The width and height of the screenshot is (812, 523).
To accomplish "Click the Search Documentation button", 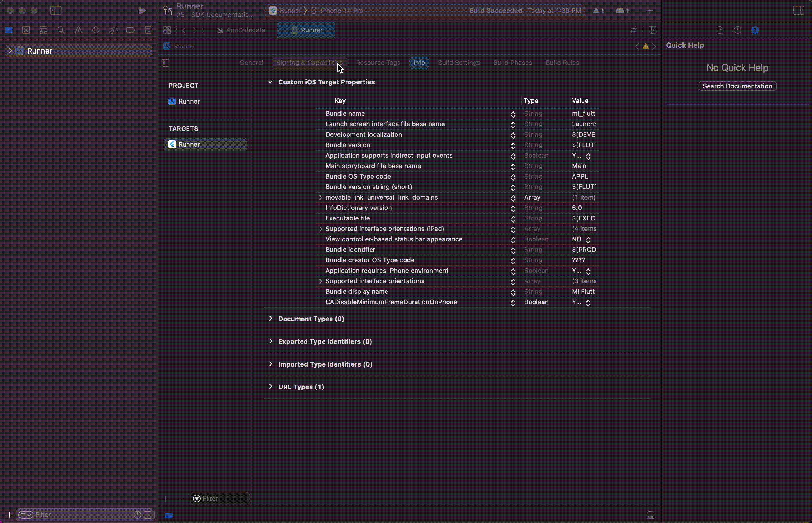I will pos(737,86).
